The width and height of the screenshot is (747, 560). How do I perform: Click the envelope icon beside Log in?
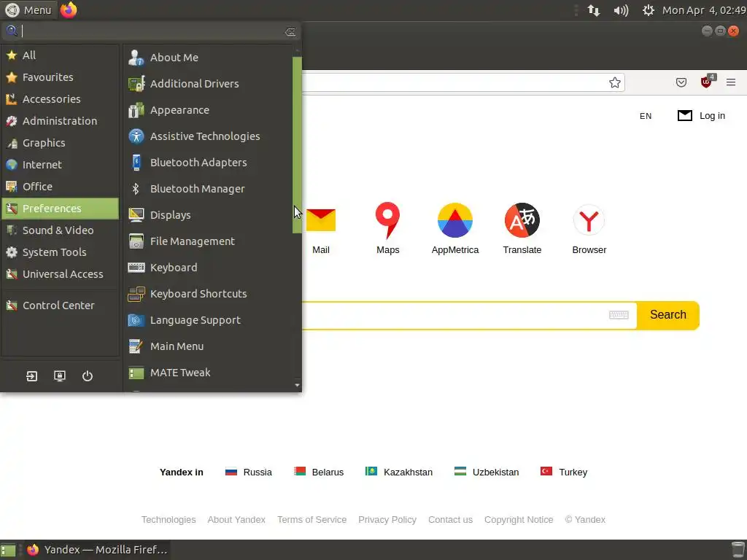point(684,116)
